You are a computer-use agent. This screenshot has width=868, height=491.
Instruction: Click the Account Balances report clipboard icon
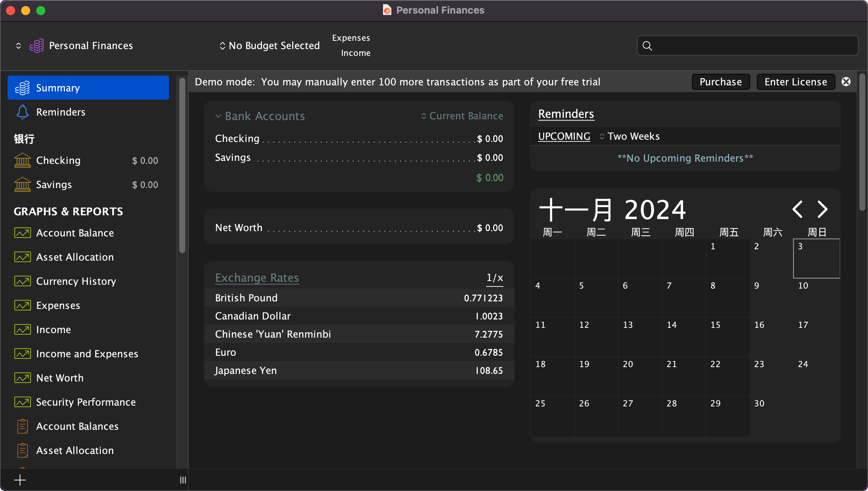[22, 426]
